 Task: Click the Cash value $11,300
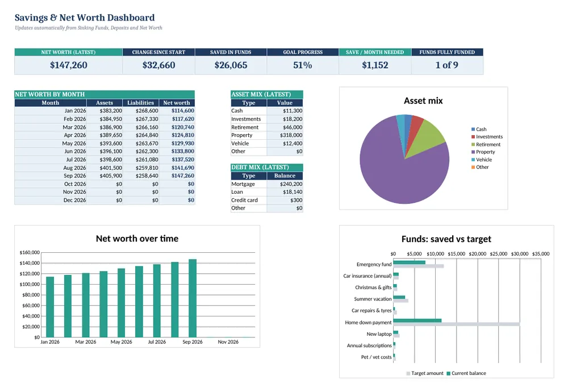(285, 111)
